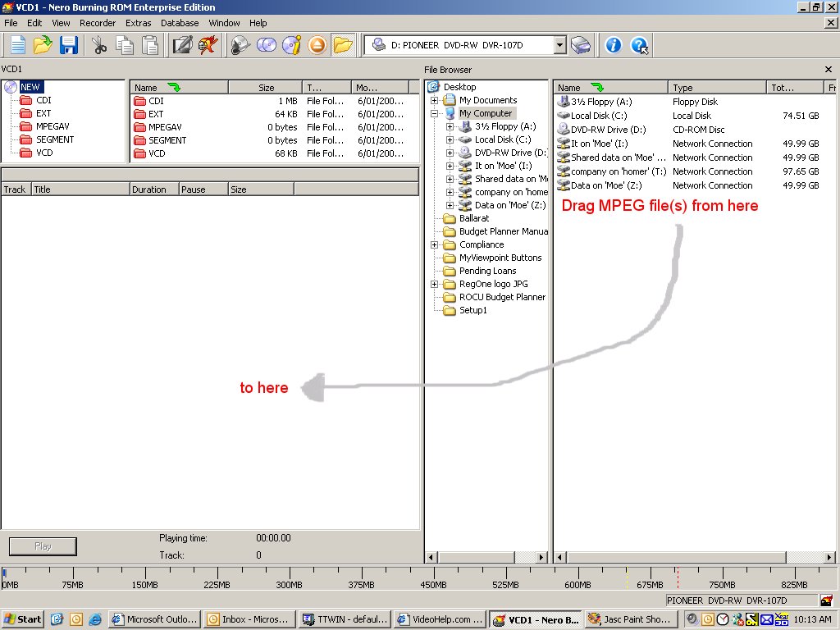The height and width of the screenshot is (630, 840).
Task: Expand DVD-RW Drive (D:) tree node
Action: [450, 153]
